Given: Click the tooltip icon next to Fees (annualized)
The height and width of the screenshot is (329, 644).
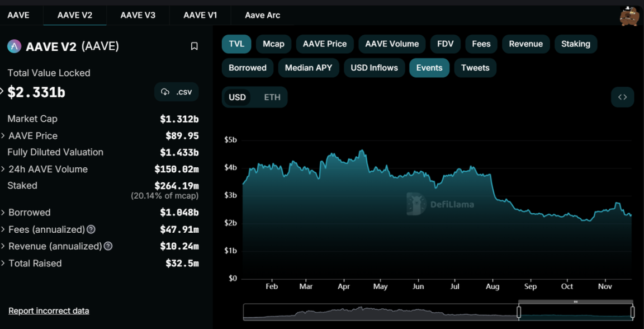Looking at the screenshot, I should pos(92,229).
